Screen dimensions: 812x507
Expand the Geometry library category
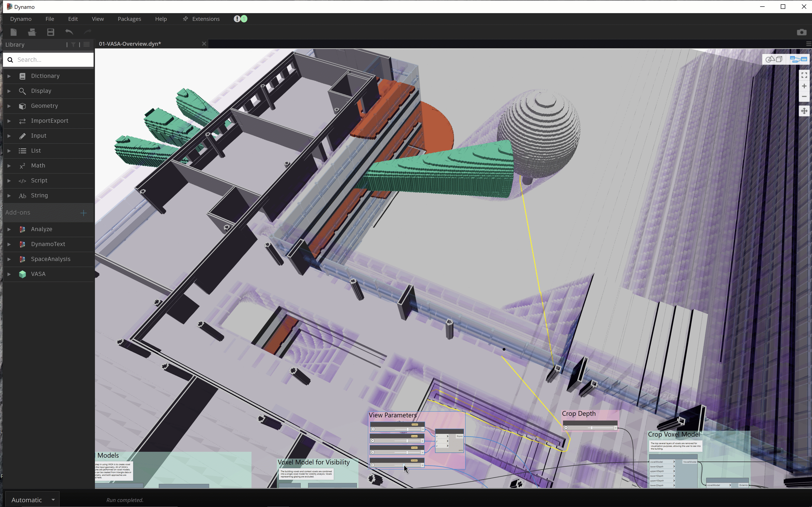[x=9, y=106]
